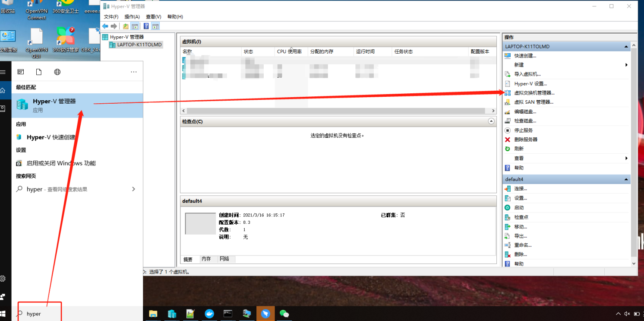The image size is (644, 321).
Task: Expand the 查看 submenu in actions
Action: (x=626, y=159)
